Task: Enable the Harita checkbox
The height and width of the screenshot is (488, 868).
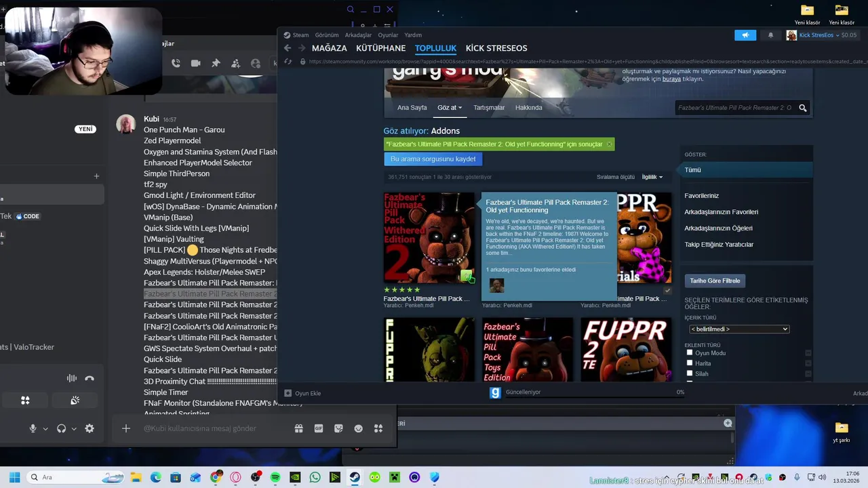Action: point(690,363)
